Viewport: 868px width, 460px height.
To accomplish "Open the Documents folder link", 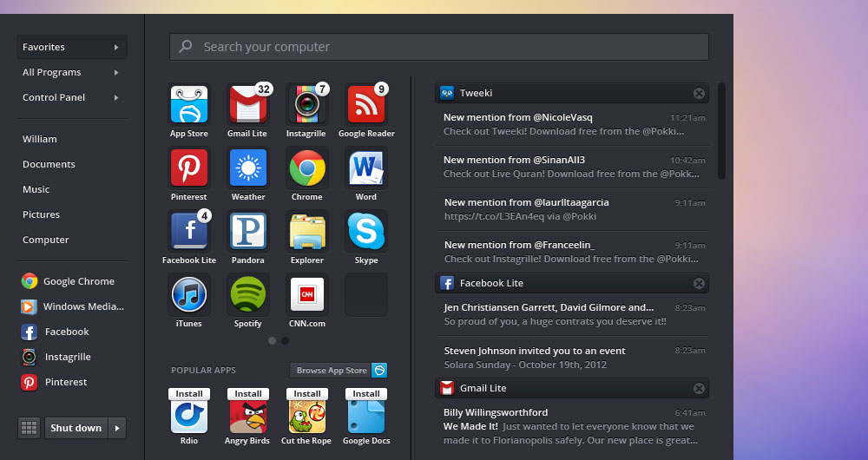I will coord(49,164).
